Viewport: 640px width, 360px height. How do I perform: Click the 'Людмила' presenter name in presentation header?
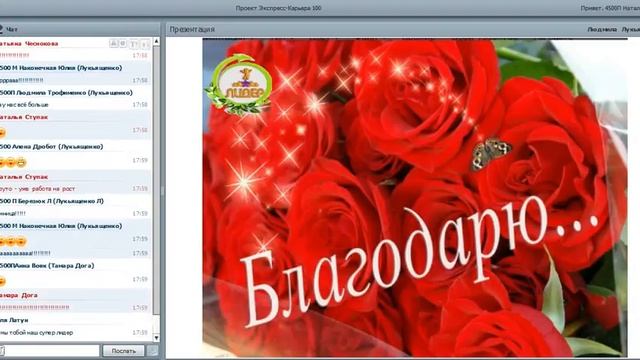(602, 29)
